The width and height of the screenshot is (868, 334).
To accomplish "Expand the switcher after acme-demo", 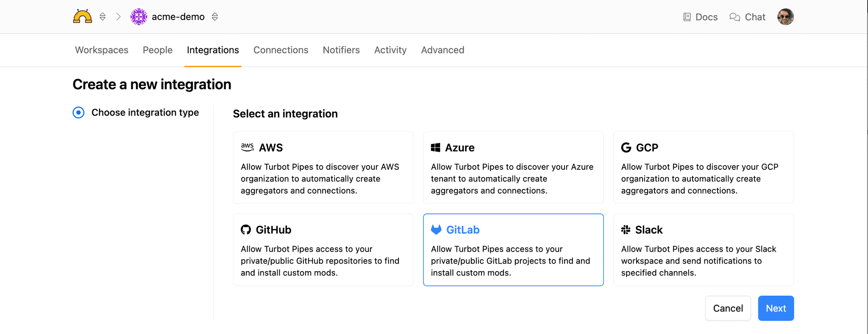I will point(215,17).
